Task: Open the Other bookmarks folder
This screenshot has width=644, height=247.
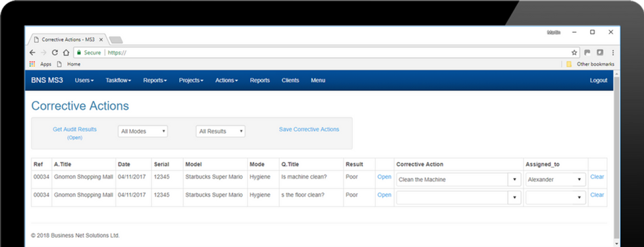Action: pos(591,64)
